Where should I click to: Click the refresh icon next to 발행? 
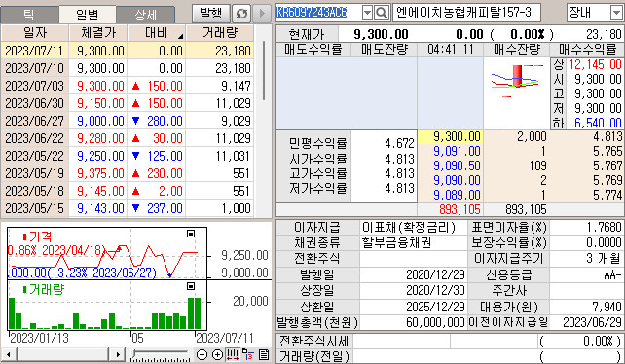241,14
